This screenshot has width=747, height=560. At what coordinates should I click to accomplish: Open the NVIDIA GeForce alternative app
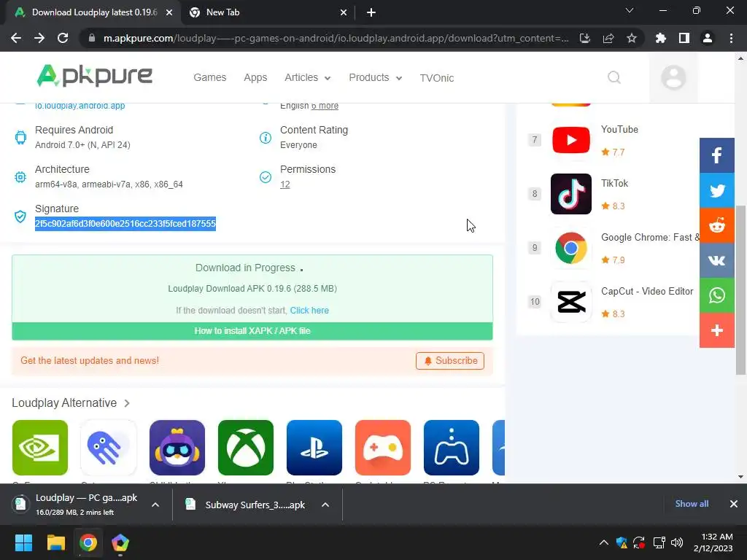tap(40, 448)
